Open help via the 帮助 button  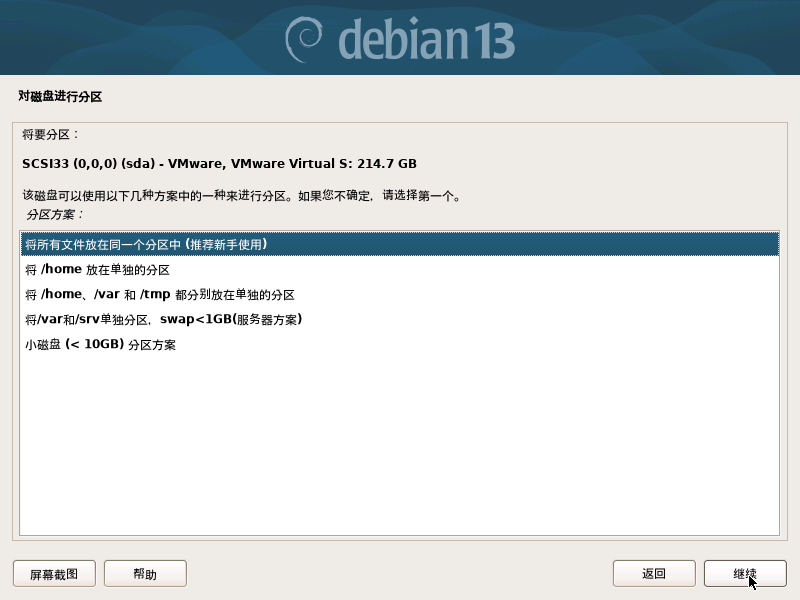145,573
